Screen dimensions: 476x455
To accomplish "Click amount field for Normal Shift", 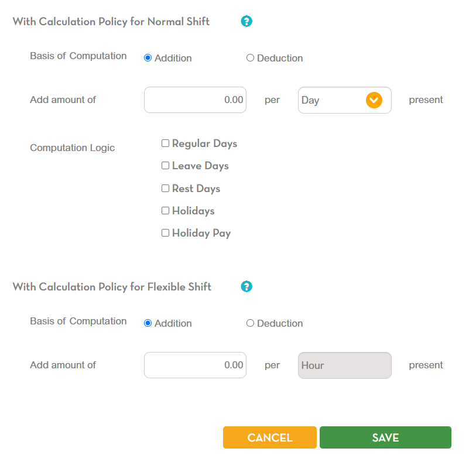I will (195, 100).
